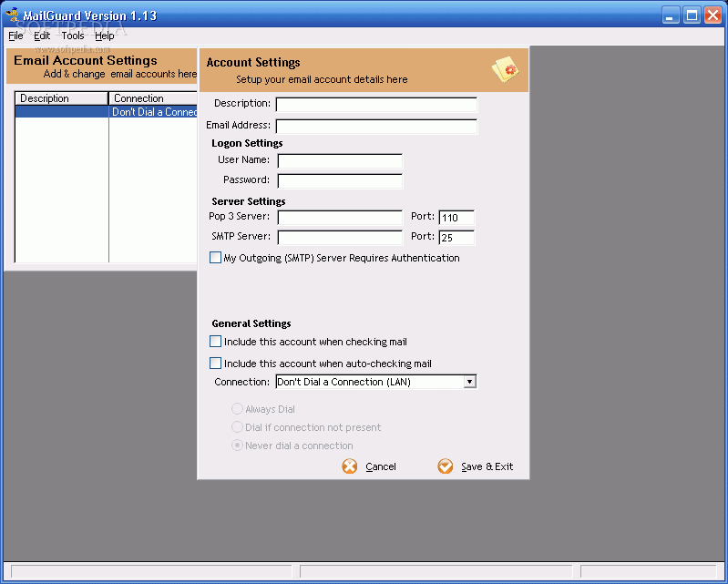The image size is (728, 584).
Task: Minimize the MailGuard window
Action: [x=671, y=15]
